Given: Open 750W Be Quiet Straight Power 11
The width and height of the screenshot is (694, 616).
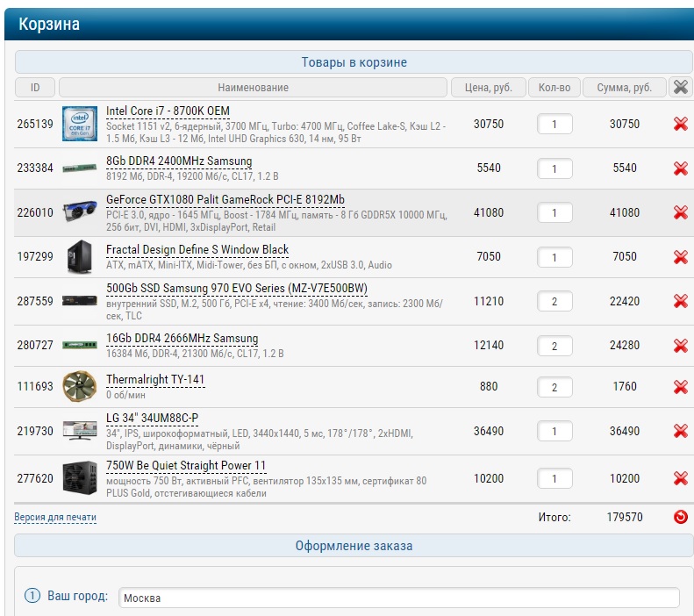Looking at the screenshot, I should point(186,466).
